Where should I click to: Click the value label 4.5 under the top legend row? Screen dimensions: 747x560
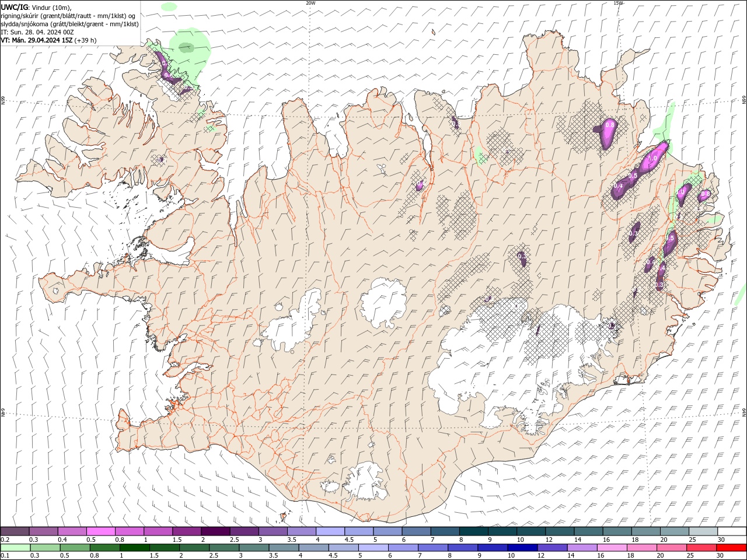coord(349,540)
